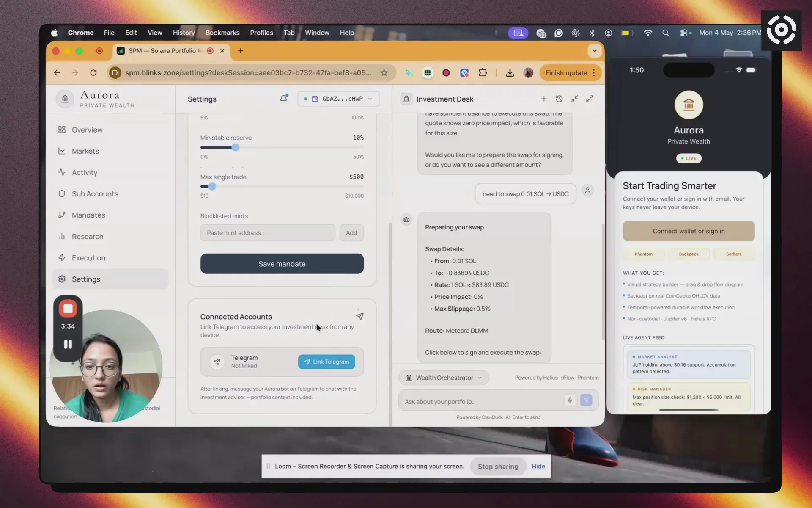
Task: Click the 'need to swap 0.01 SOL → USDC' message
Action: (526, 194)
